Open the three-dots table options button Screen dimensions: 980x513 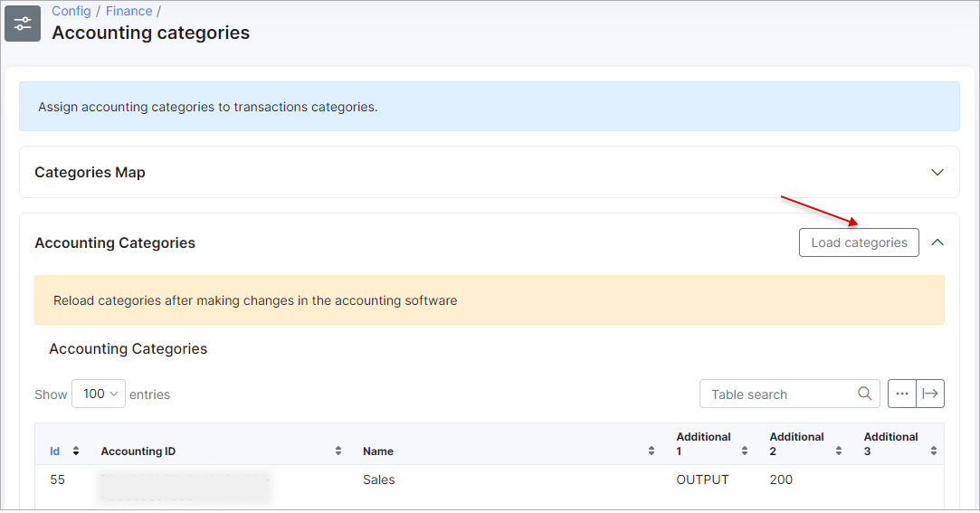coord(902,394)
